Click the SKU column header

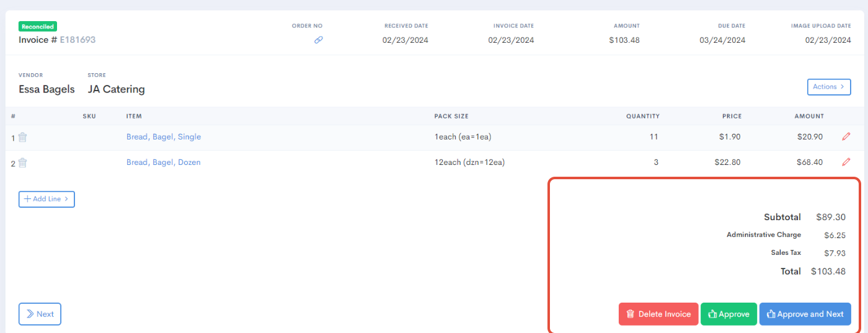coord(89,116)
